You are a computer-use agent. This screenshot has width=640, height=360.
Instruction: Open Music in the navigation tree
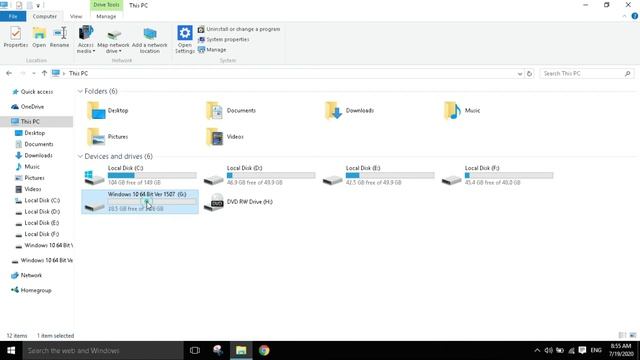pos(31,167)
